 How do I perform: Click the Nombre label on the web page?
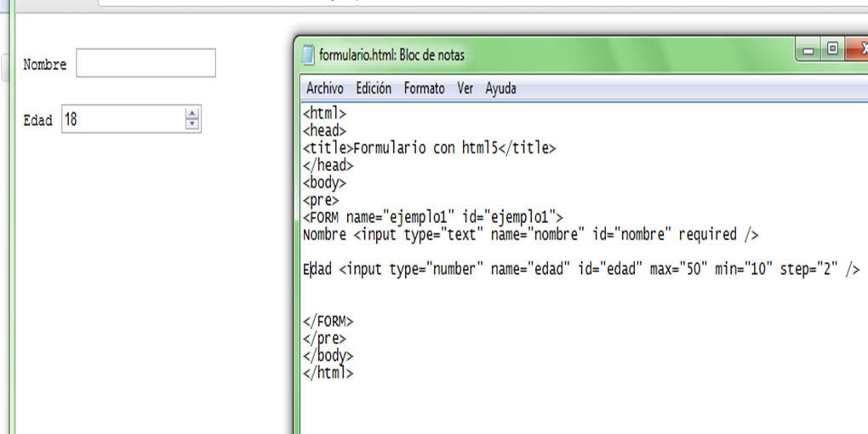(x=44, y=65)
